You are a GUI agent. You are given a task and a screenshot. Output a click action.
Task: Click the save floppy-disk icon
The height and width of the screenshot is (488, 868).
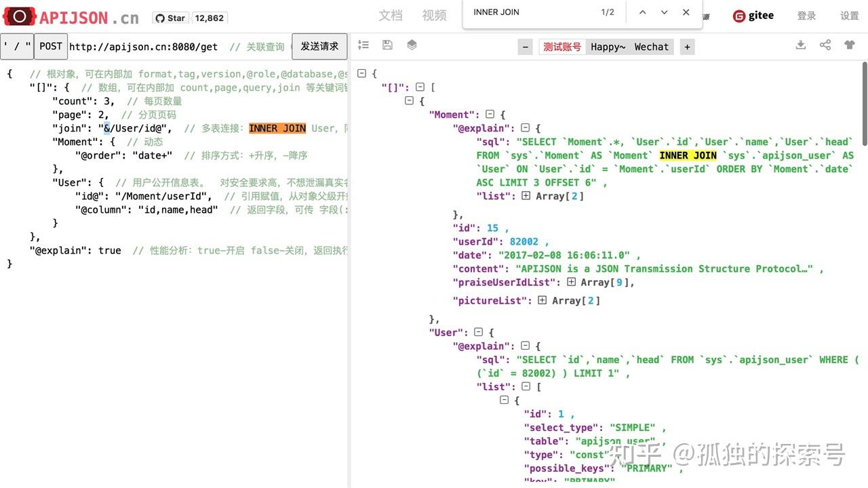coord(387,45)
